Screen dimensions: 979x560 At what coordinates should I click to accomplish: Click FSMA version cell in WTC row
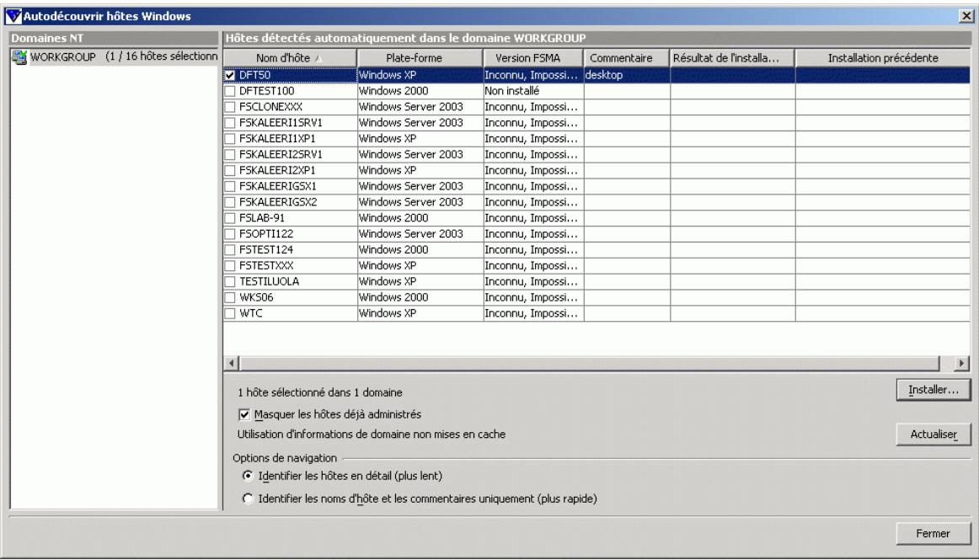tap(533, 313)
